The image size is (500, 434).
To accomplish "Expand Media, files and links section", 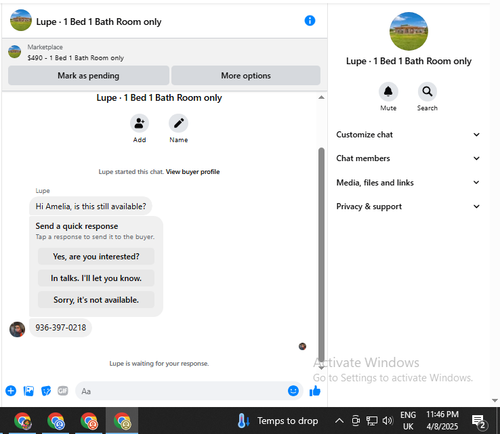I will point(408,182).
